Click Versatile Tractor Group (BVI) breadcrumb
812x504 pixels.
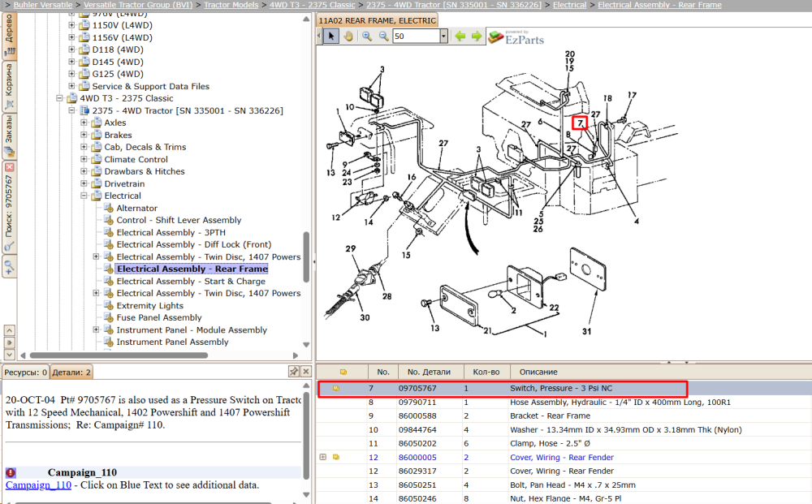point(138,5)
